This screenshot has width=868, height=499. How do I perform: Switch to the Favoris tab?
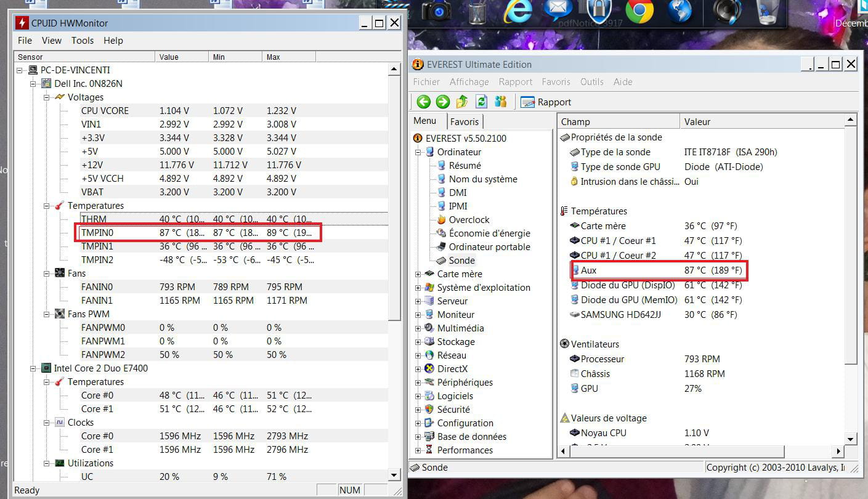click(464, 121)
